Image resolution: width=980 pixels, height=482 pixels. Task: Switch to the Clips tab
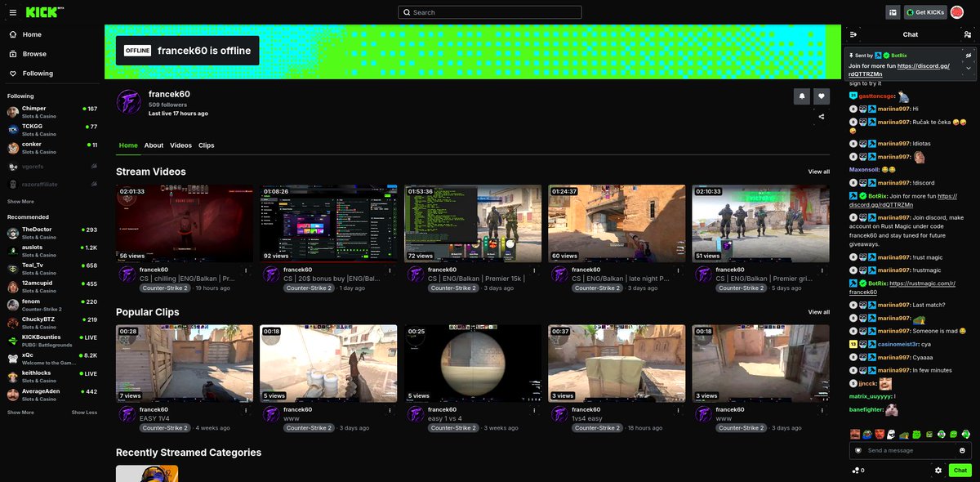point(206,145)
